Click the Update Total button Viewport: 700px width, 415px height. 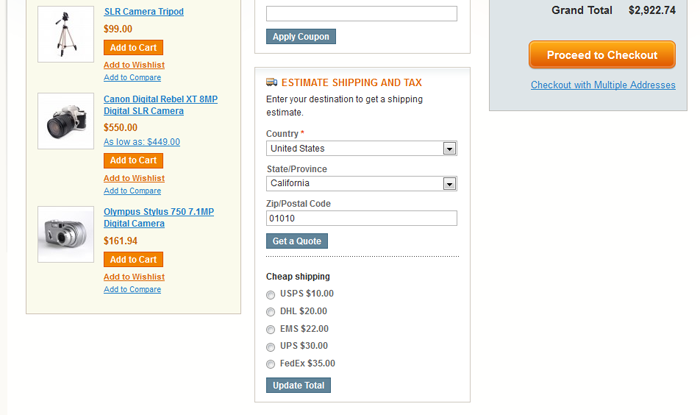pyautogui.click(x=298, y=385)
